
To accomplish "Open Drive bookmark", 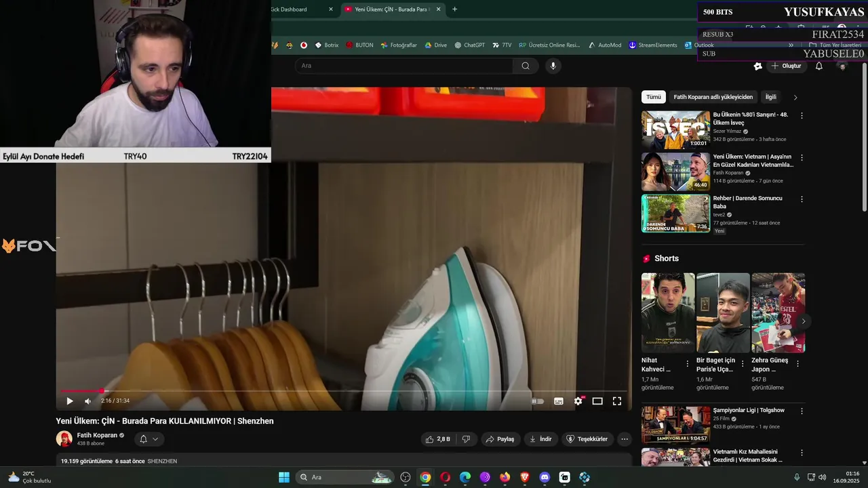I will pyautogui.click(x=435, y=45).
